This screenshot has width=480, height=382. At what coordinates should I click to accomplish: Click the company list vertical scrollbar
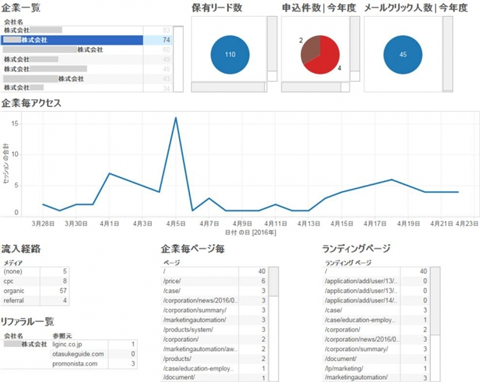pos(178,59)
